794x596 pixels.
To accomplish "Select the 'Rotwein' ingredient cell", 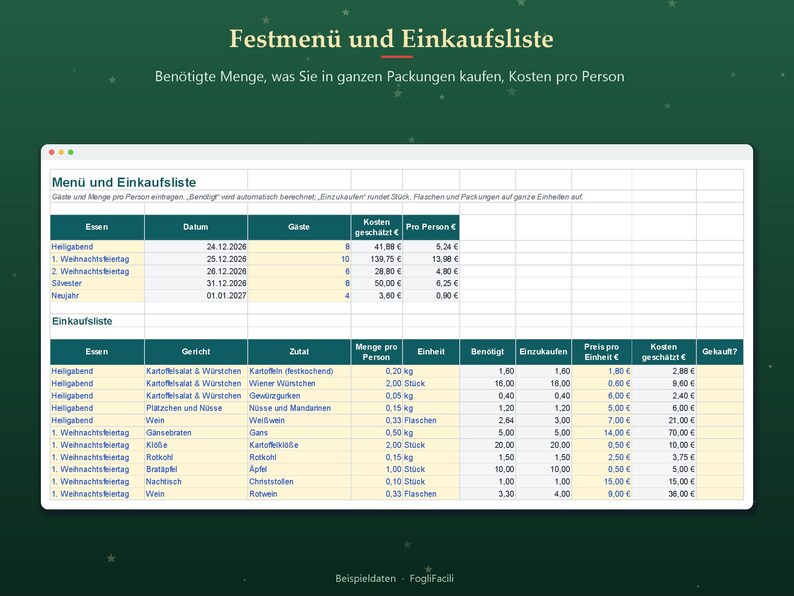I will 299,494.
